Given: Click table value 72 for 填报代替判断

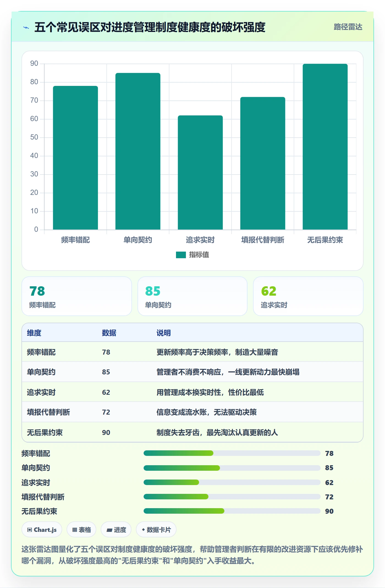Looking at the screenshot, I should click(106, 412).
